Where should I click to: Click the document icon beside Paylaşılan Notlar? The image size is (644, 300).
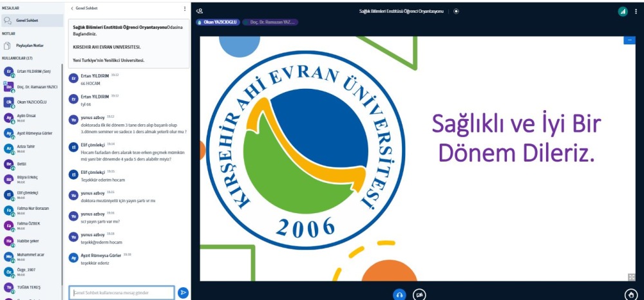[7, 46]
